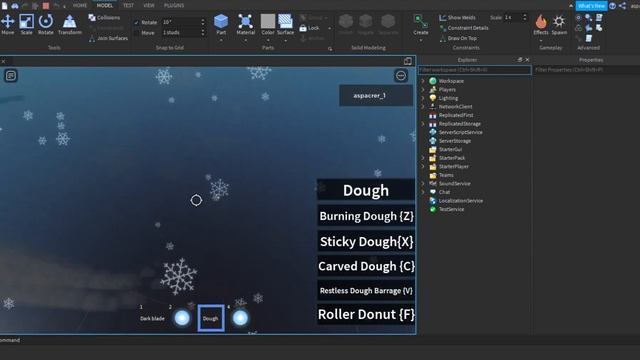
Task: Switch to the VIEW tab
Action: click(x=149, y=5)
